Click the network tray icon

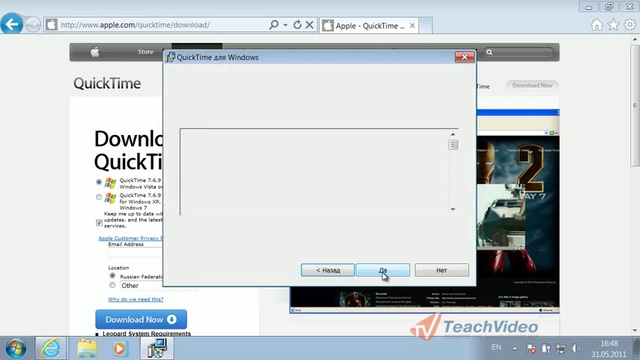point(561,349)
